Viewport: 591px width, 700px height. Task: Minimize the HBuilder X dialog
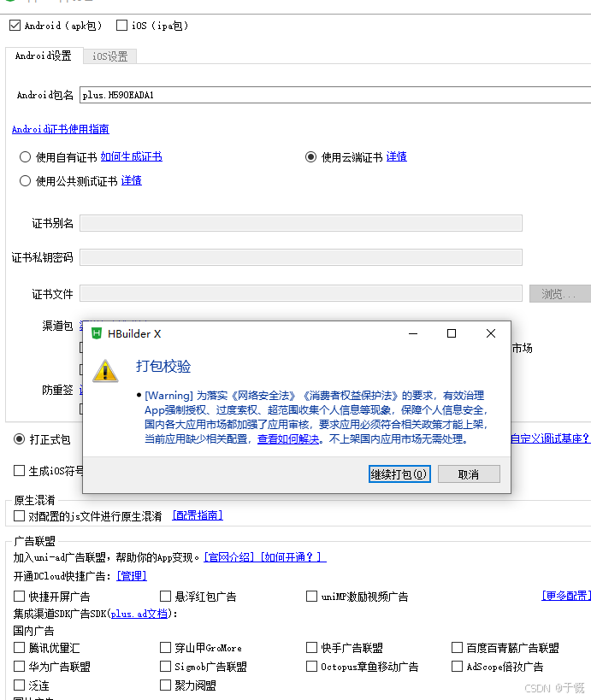(x=413, y=333)
